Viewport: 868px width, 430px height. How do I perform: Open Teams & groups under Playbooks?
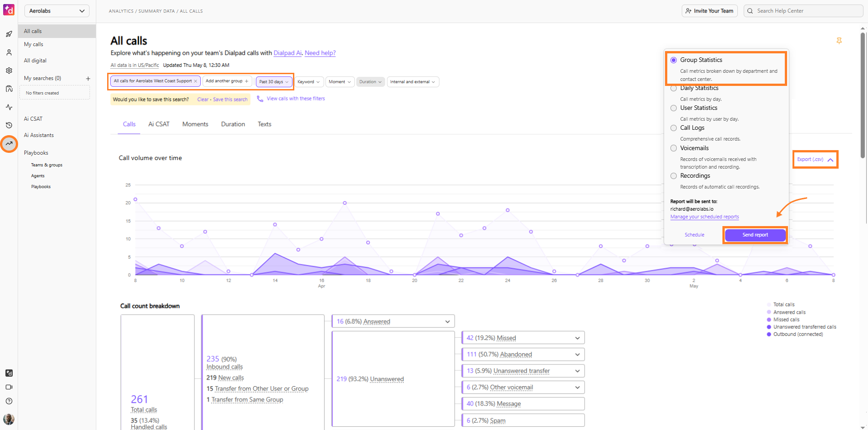47,165
